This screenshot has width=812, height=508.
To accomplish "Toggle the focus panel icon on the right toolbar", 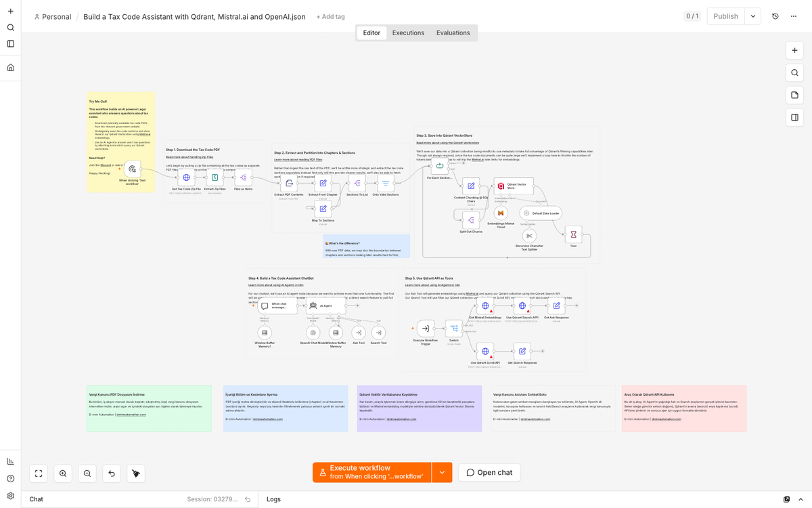I will (x=795, y=117).
